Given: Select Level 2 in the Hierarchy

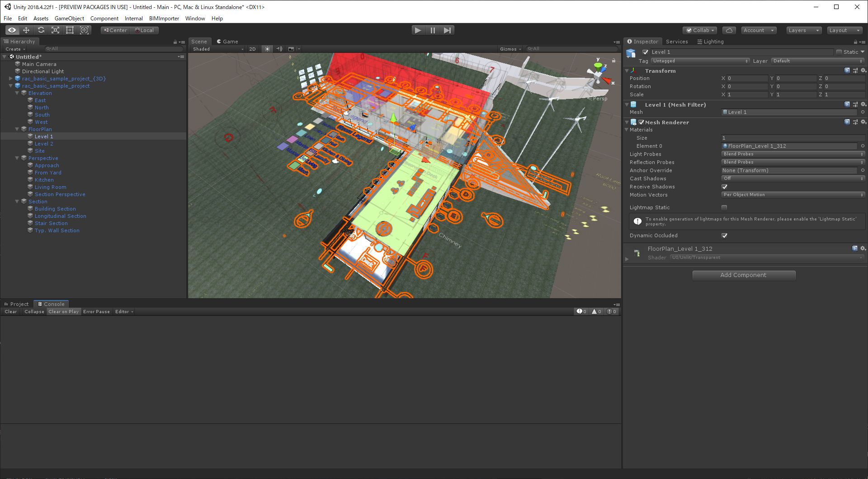Looking at the screenshot, I should [44, 143].
